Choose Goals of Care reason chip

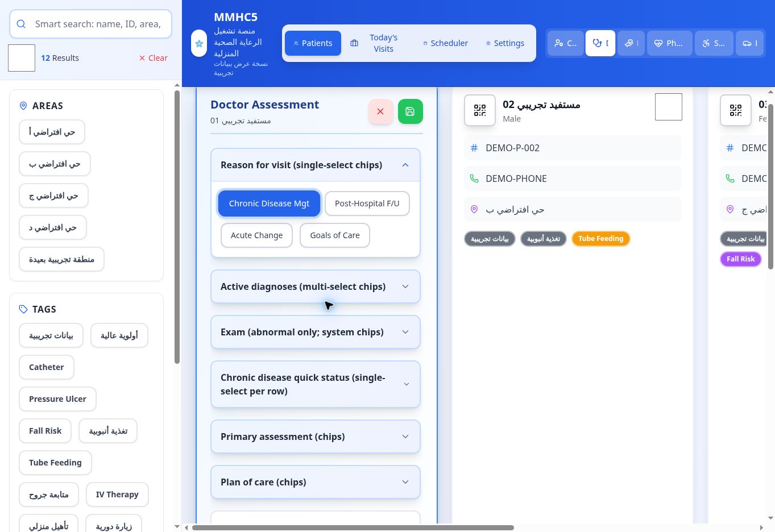coord(335,235)
